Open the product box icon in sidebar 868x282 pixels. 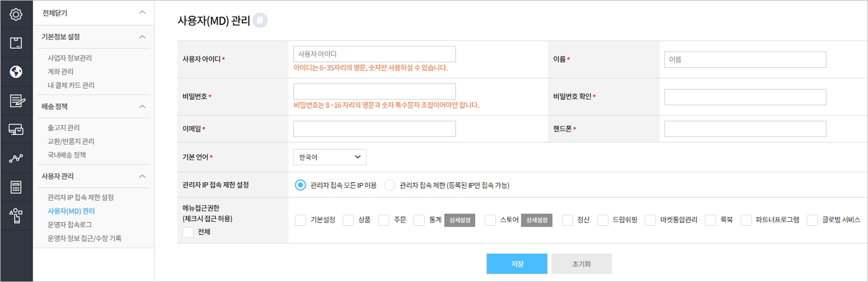tap(16, 43)
